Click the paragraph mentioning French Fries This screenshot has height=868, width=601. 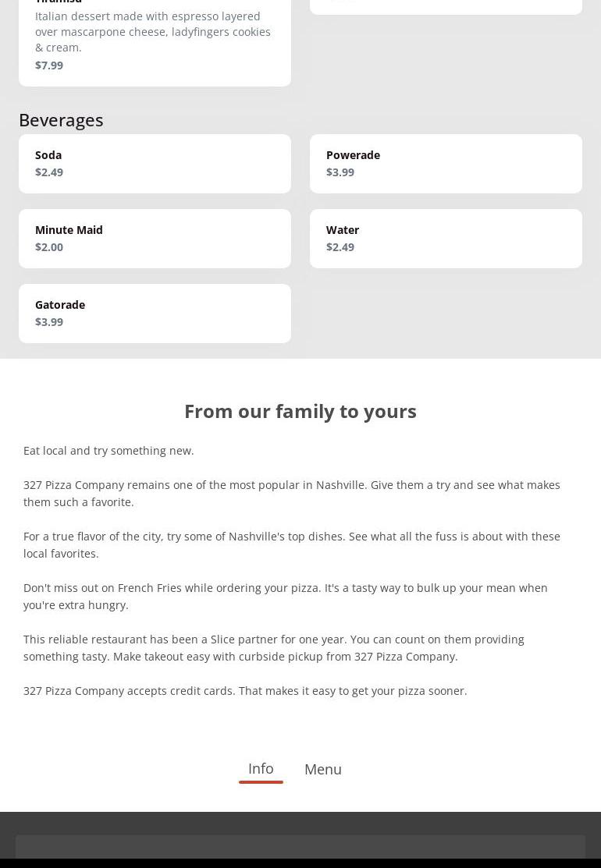[286, 597]
